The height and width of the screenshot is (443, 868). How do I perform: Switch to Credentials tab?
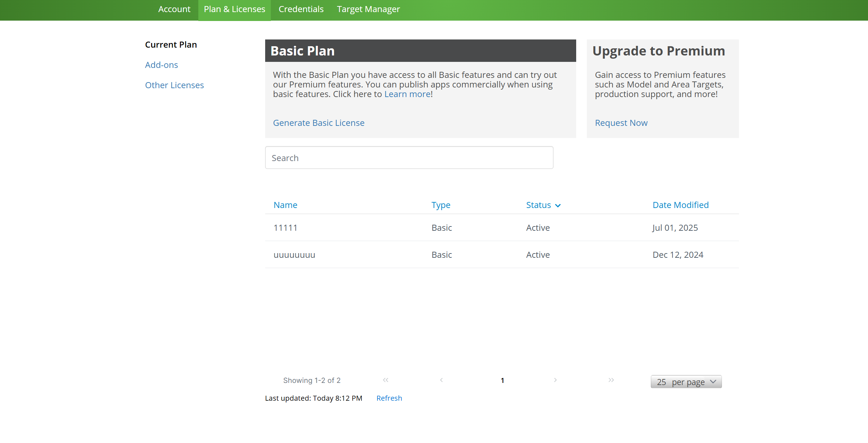click(301, 9)
